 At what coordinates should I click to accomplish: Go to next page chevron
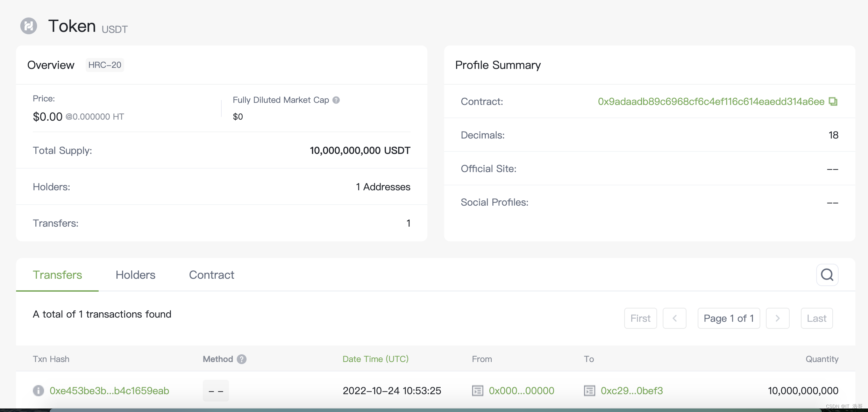point(777,318)
